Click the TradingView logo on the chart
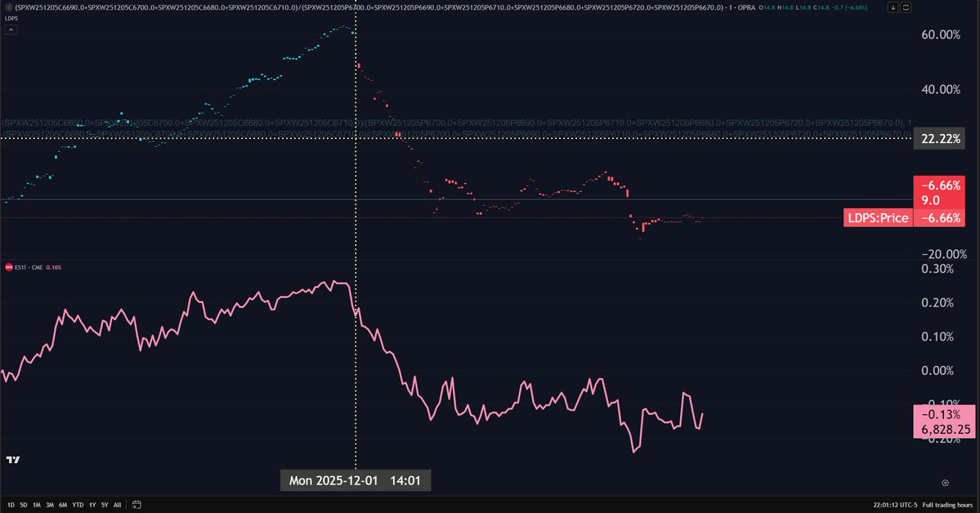 coord(13,460)
